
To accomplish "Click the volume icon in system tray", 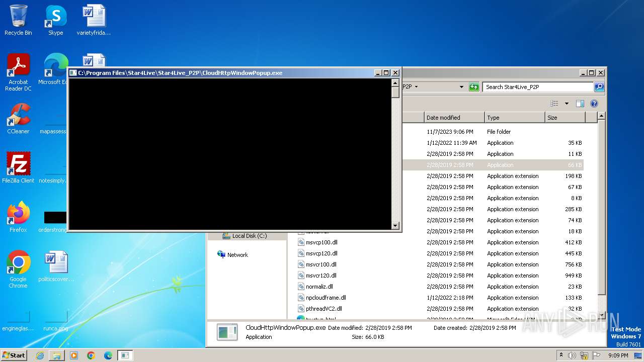I will [x=572, y=355].
